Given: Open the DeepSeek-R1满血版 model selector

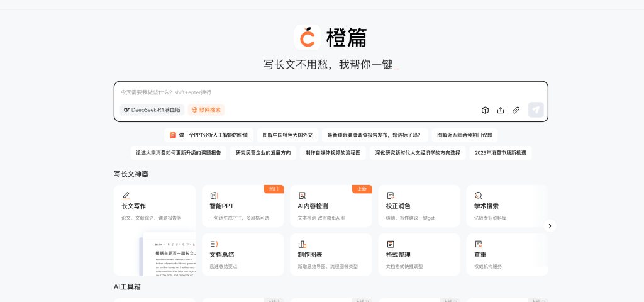Looking at the screenshot, I should tap(152, 110).
